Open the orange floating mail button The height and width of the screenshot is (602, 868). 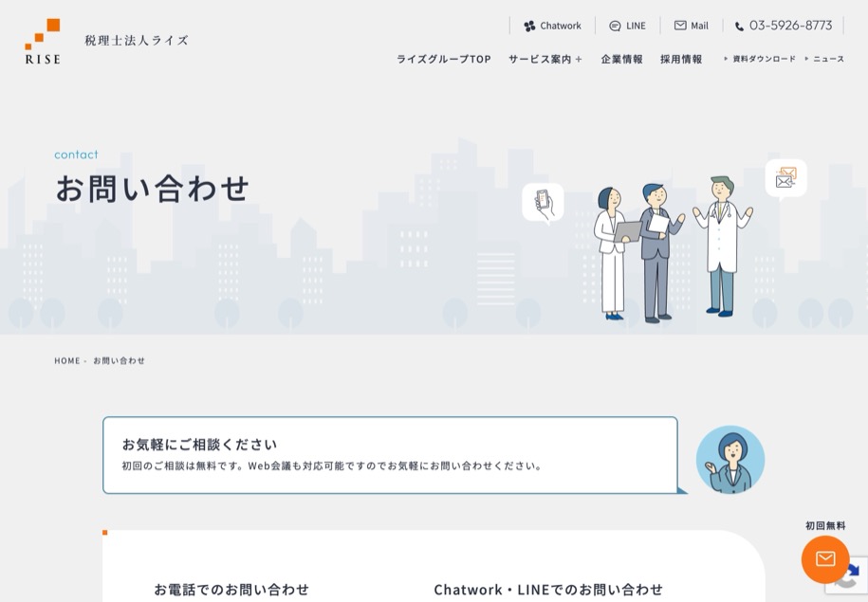tap(824, 558)
